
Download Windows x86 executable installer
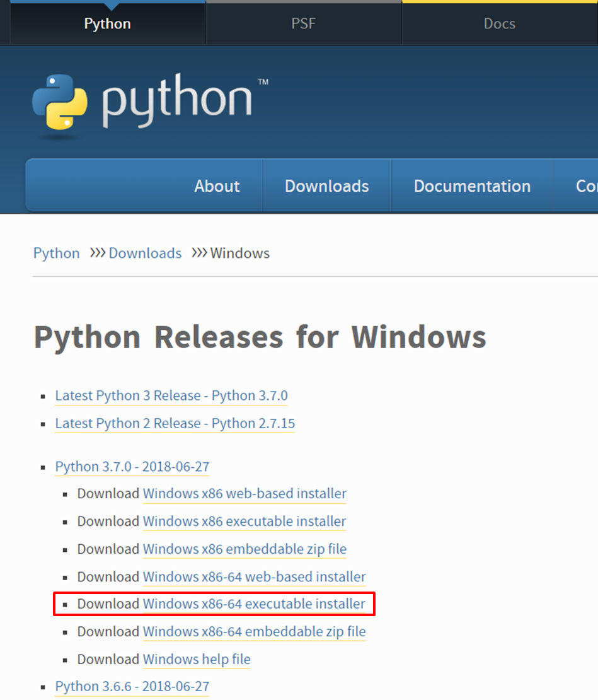(x=244, y=522)
